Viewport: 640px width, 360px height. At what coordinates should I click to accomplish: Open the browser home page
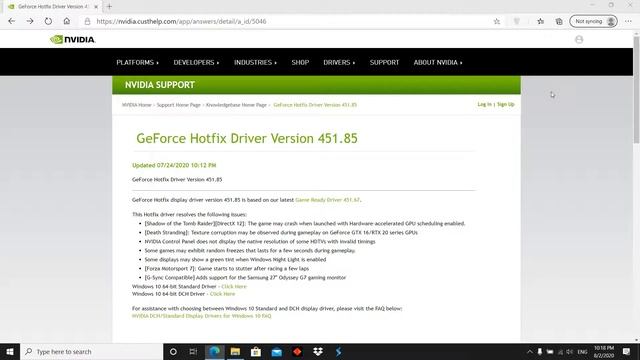click(67, 21)
